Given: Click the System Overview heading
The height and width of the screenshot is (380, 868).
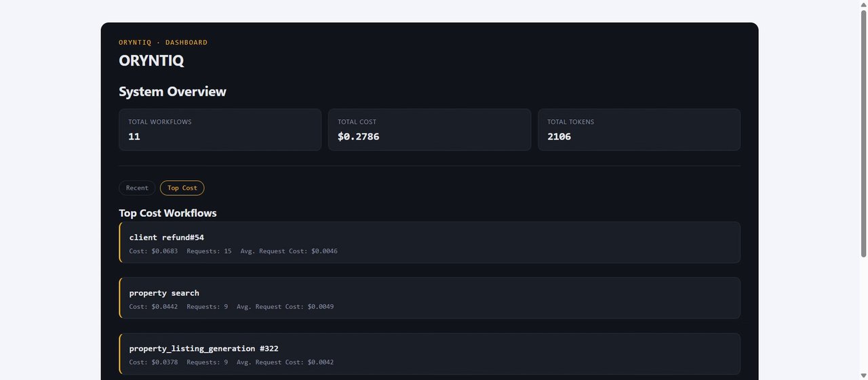Looking at the screenshot, I should point(172,91).
